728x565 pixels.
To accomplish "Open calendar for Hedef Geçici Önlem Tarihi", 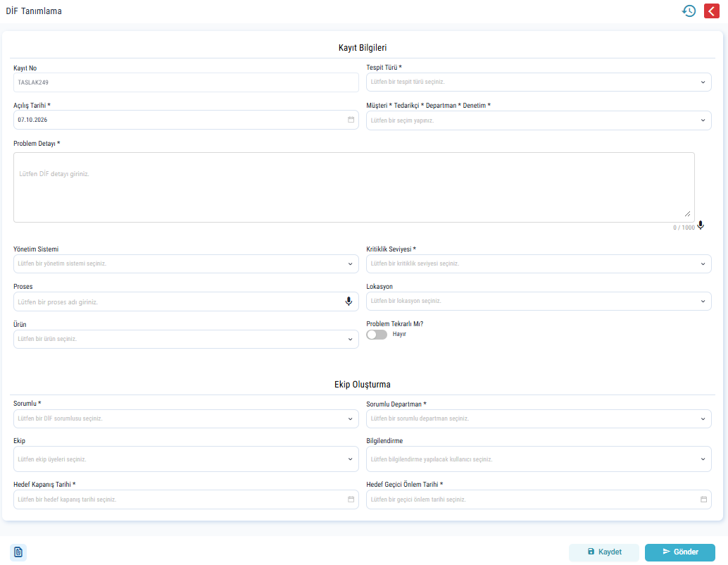I will [x=704, y=499].
